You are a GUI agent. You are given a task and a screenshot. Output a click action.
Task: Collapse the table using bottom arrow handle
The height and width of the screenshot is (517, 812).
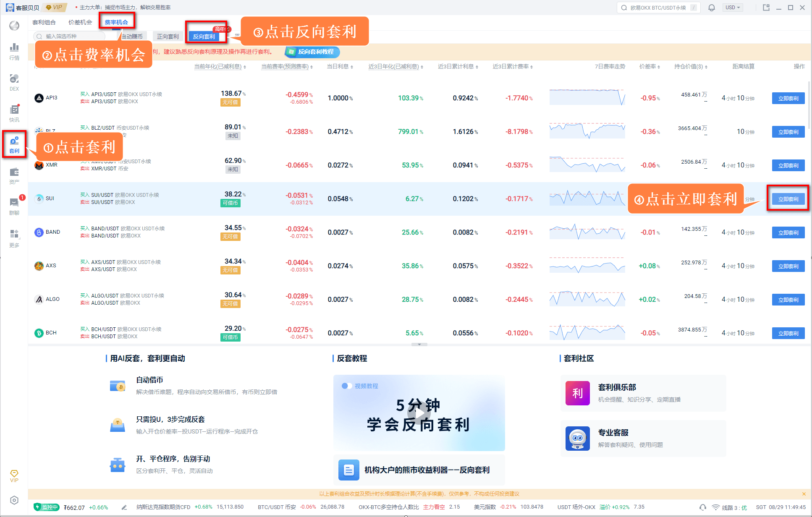point(419,345)
